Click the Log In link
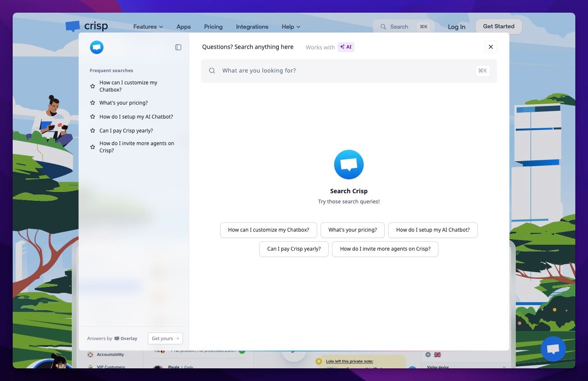This screenshot has width=588, height=381. coord(457,27)
